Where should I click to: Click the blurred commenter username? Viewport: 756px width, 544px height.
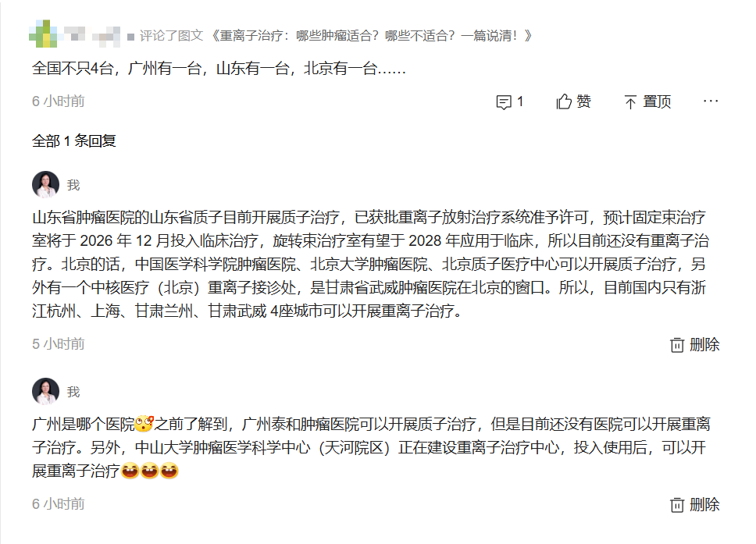(x=91, y=36)
